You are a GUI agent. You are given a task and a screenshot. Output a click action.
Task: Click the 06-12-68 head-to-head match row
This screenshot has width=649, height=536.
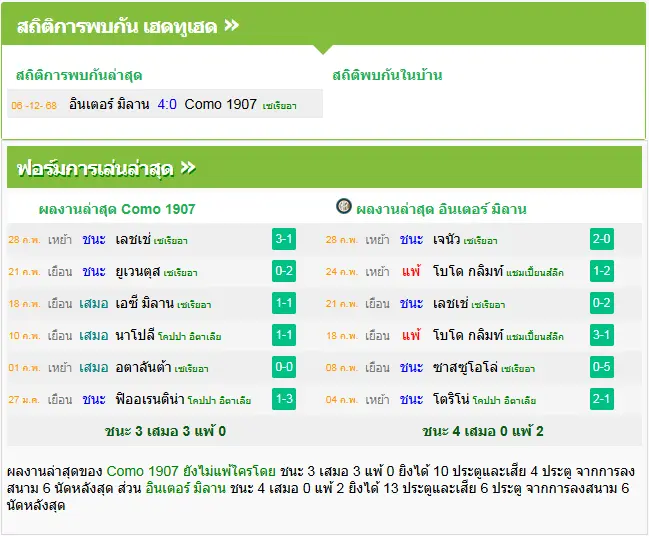(x=165, y=104)
